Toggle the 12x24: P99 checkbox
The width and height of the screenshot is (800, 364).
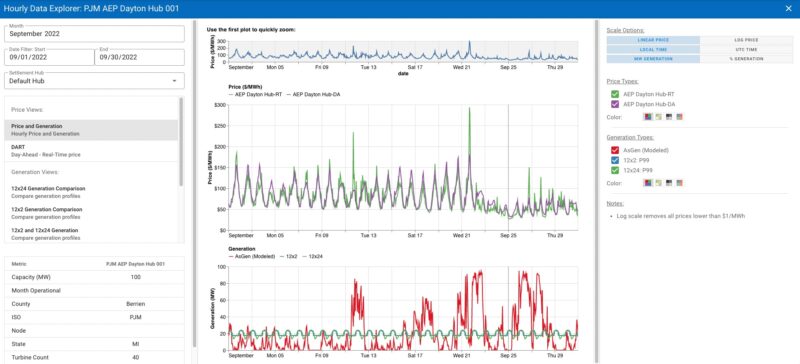[x=615, y=171]
